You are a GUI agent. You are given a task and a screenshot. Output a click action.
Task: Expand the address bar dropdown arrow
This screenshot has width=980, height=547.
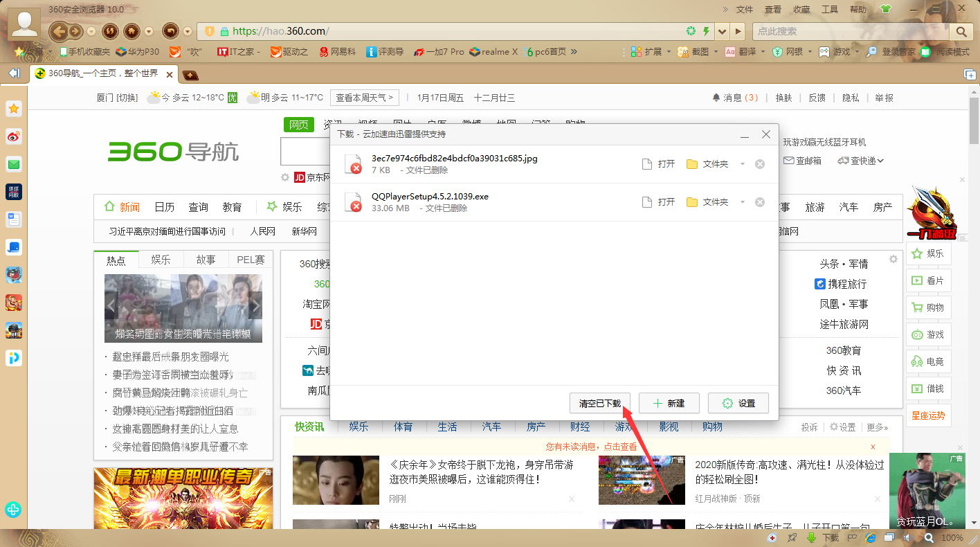[x=722, y=31]
